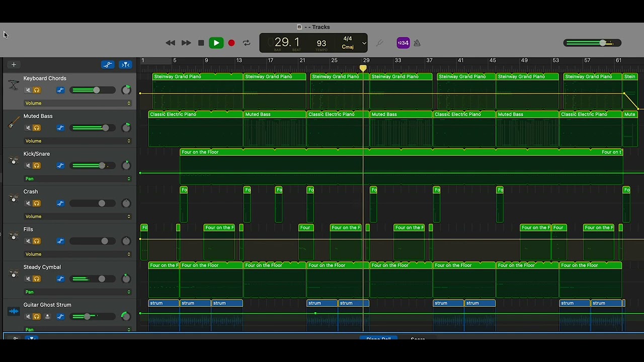Click the 93 tempo value in the LCD
This screenshot has width=644, height=362.
[x=321, y=43]
